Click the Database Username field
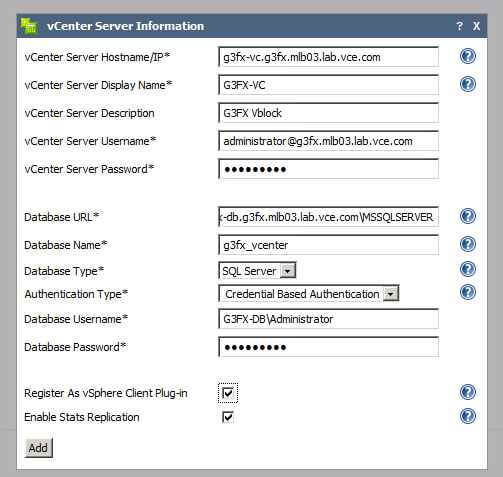Image resolution: width=503 pixels, height=477 pixels. click(x=329, y=319)
